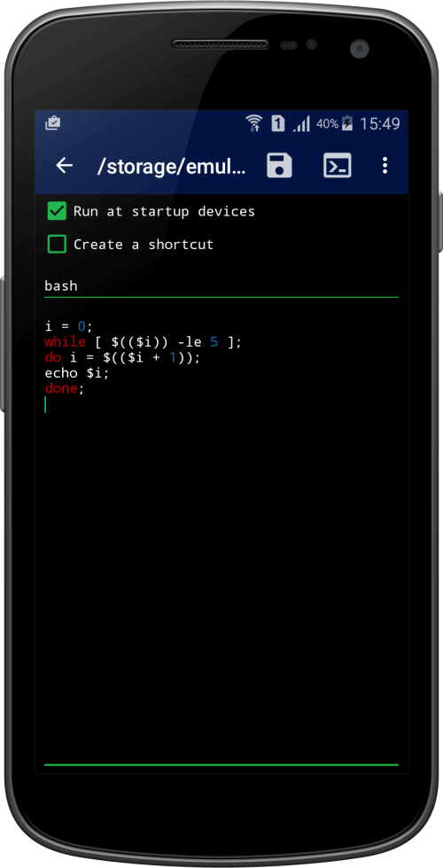Uncheck the Run at startup devices checkbox

pyautogui.click(x=57, y=211)
